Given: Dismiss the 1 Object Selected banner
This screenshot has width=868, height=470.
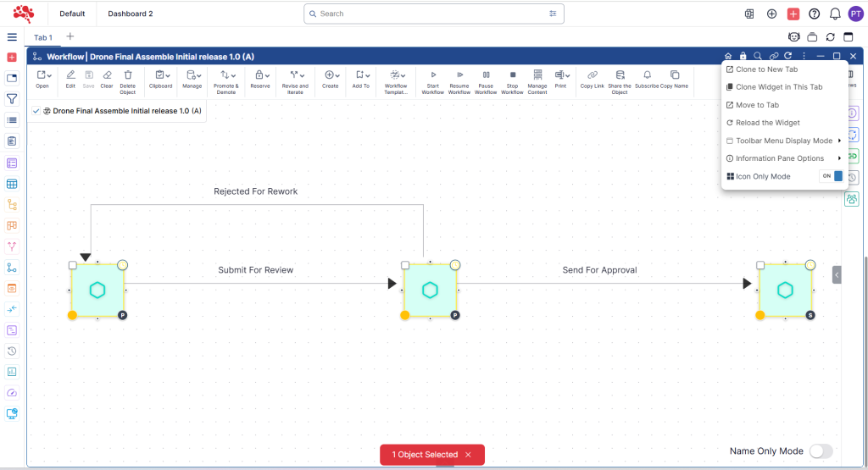Looking at the screenshot, I should coord(467,455).
